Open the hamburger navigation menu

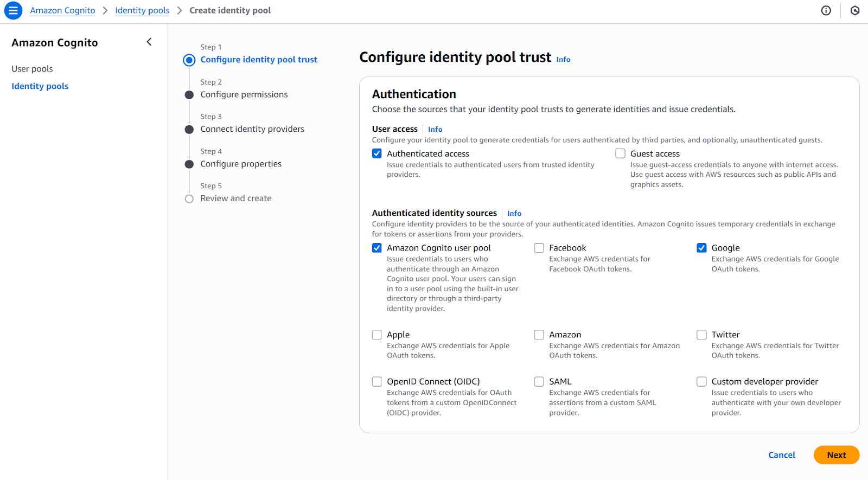[x=12, y=10]
